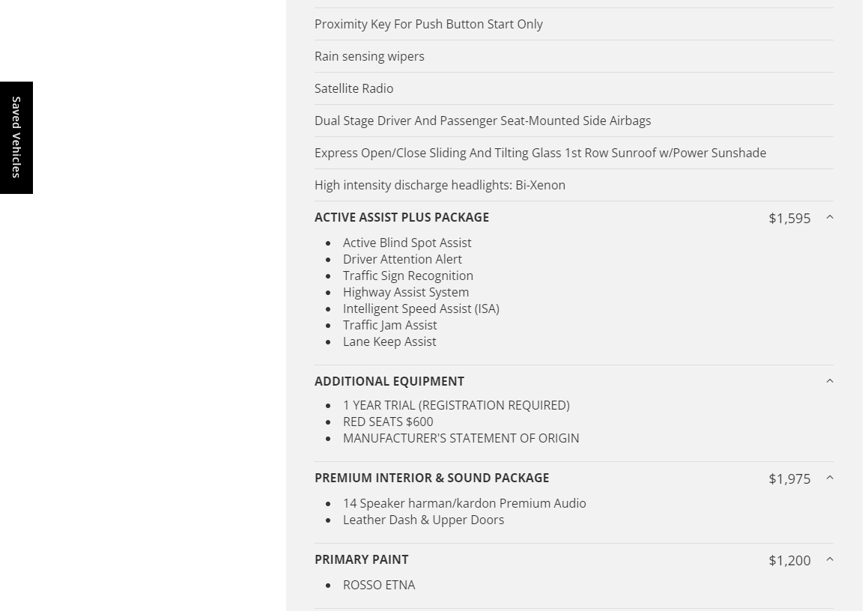This screenshot has height=611, width=868.
Task: Click the ADDITIONAL EQUIPMENT section heading
Action: tap(389, 381)
